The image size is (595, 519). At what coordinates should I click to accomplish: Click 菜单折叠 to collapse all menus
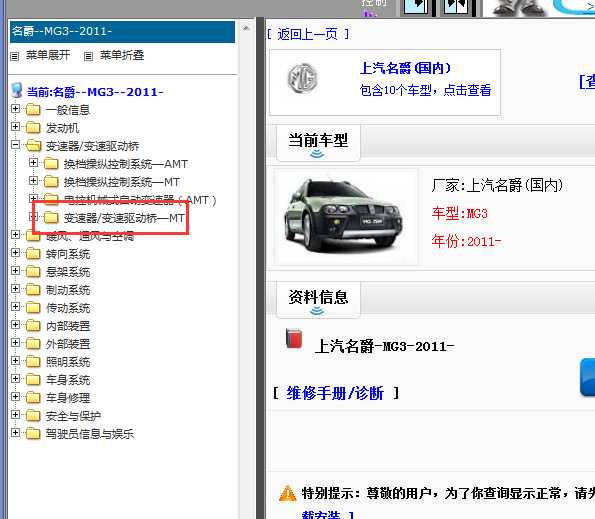pyautogui.click(x=122, y=55)
